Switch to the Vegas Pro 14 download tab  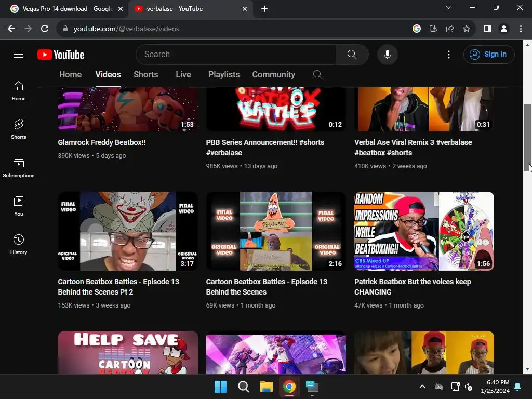[x=64, y=9]
